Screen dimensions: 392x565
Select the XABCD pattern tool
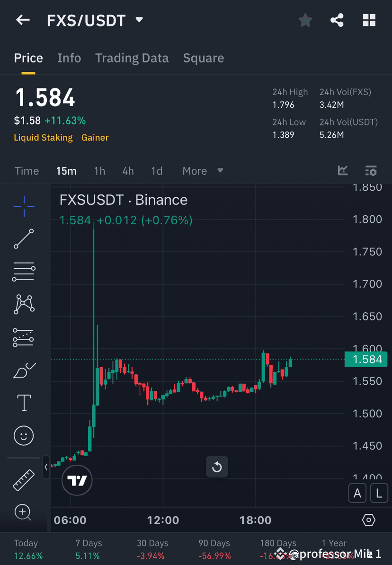point(24,304)
